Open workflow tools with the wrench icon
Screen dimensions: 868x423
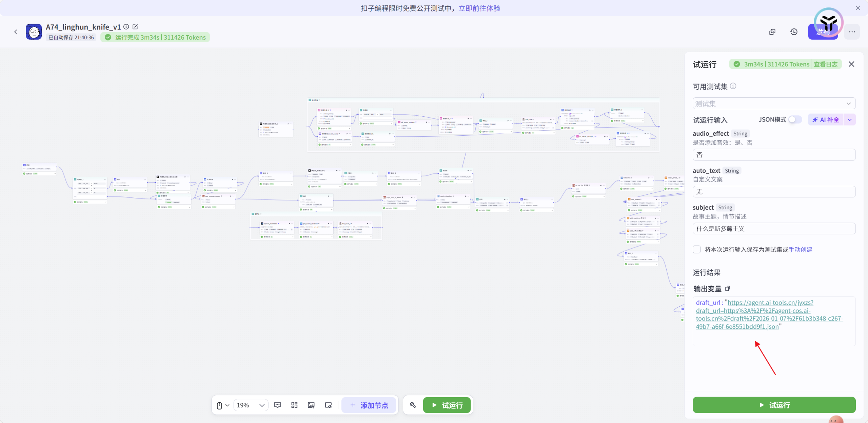click(412, 405)
